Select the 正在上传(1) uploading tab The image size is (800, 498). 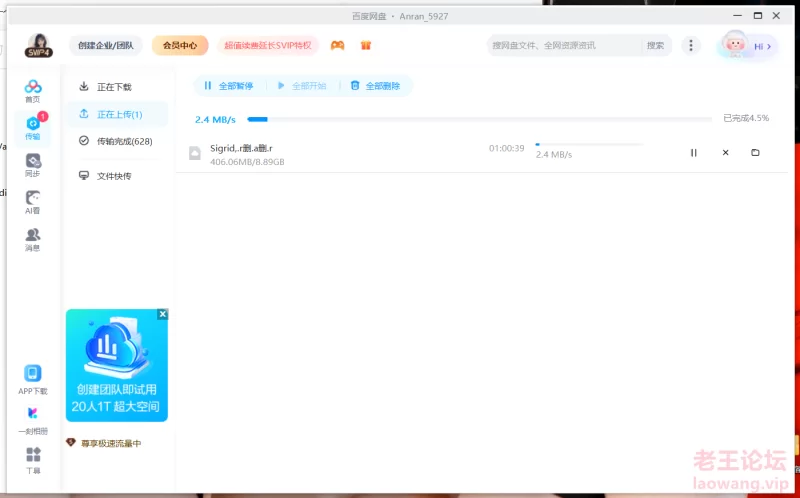[118, 114]
